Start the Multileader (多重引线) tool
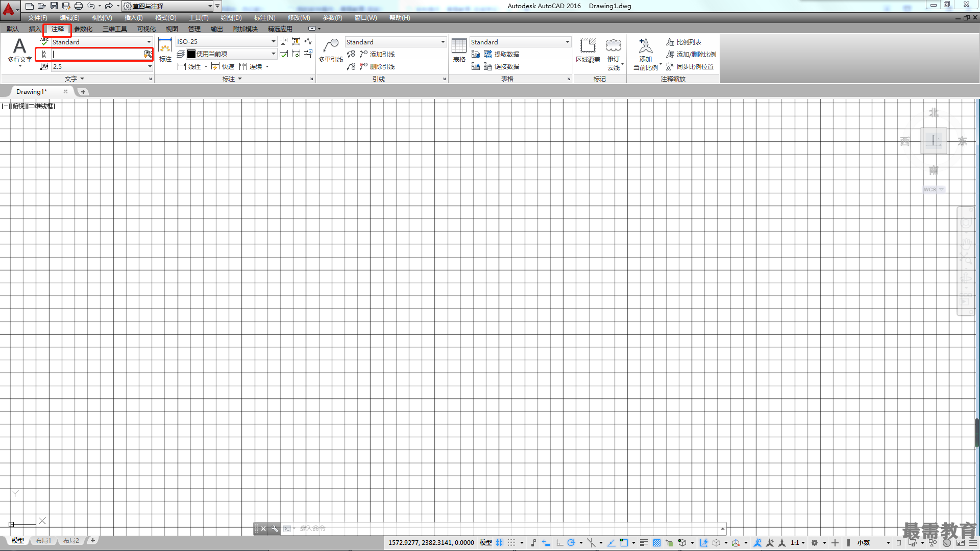Image resolution: width=980 pixels, height=551 pixels. [x=331, y=51]
